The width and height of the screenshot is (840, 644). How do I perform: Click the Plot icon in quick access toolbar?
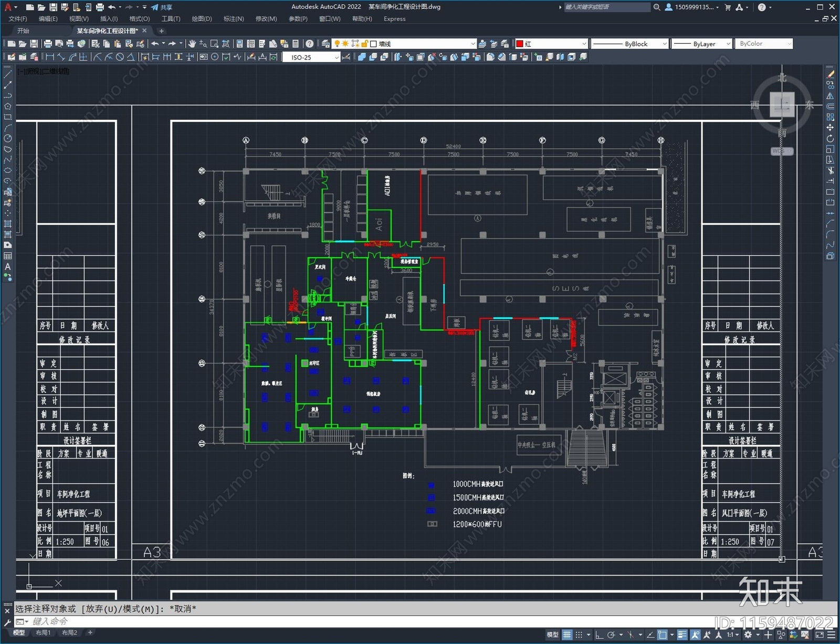tap(100, 7)
